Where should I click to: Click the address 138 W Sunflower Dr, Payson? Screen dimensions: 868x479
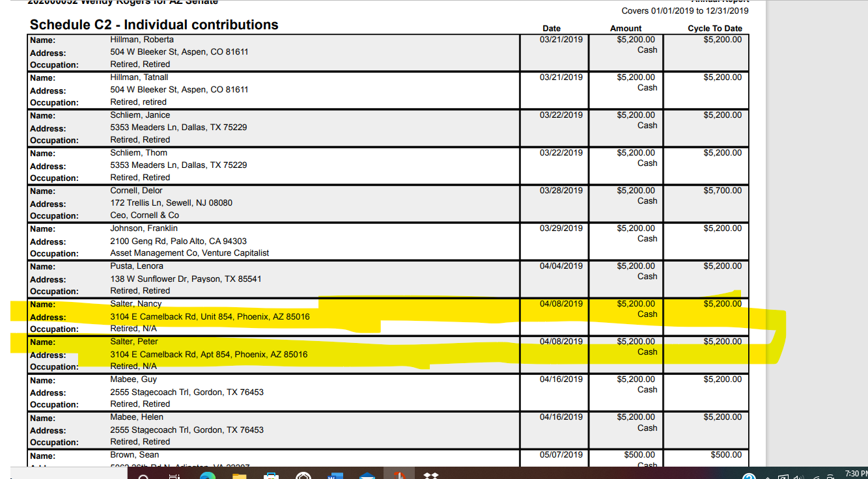186,279
